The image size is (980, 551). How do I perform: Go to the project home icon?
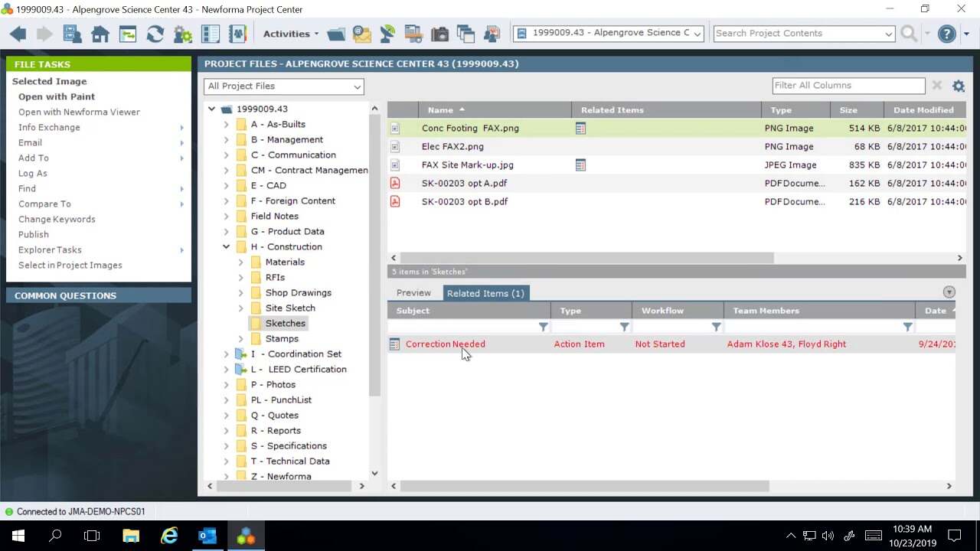100,34
